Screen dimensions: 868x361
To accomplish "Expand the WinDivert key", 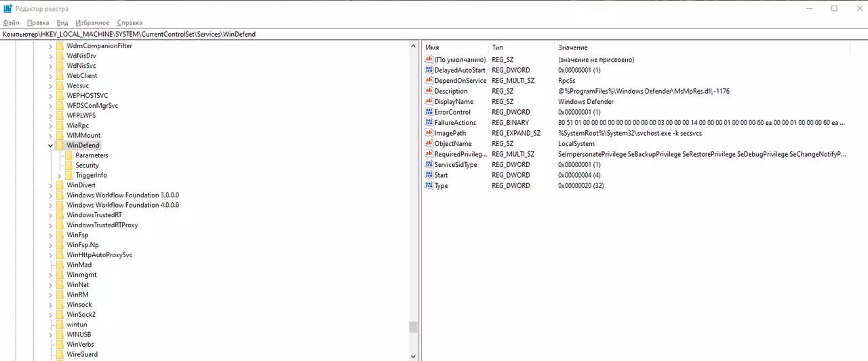I will click(50, 185).
